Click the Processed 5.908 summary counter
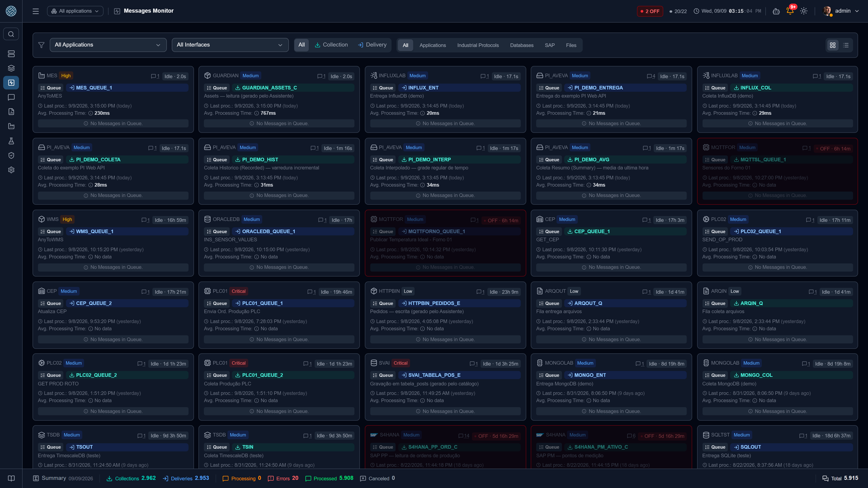This screenshot has width=868, height=488. 329,478
